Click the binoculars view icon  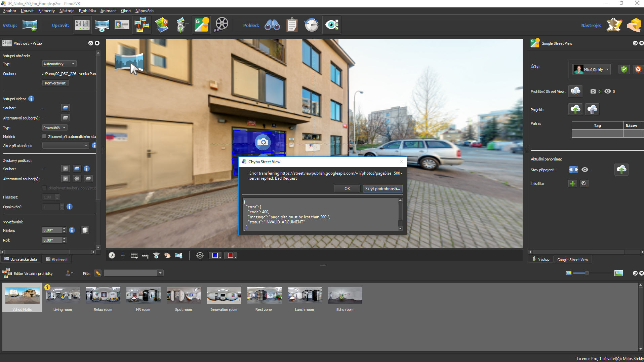point(272,25)
